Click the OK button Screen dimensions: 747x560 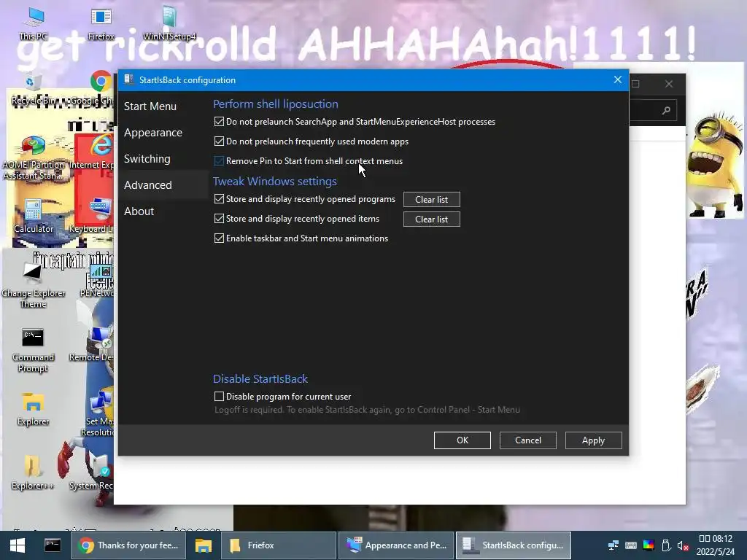[x=462, y=440]
